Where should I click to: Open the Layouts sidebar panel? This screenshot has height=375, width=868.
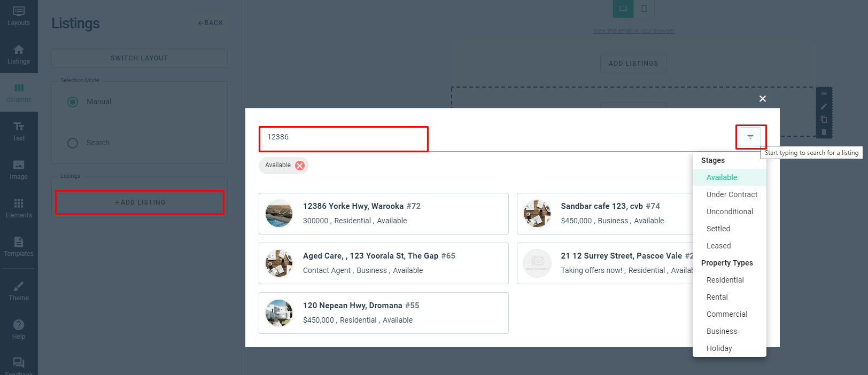tap(19, 17)
